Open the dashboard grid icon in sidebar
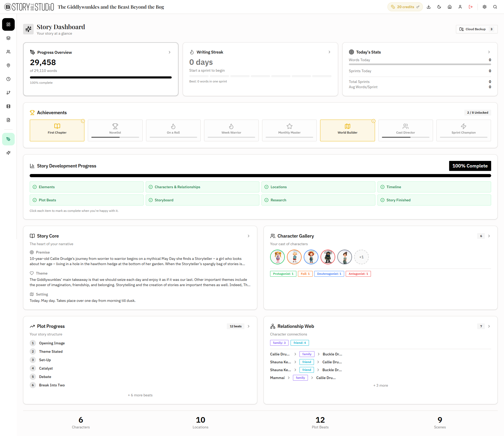The image size is (504, 436). [8, 24]
